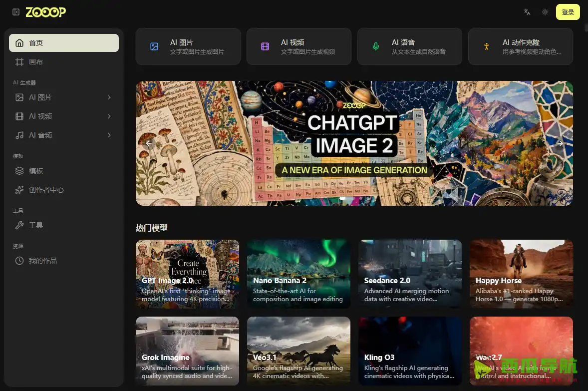
Task: Click the yellow figure icon in AI 动作克隆 card
Action: point(487,46)
